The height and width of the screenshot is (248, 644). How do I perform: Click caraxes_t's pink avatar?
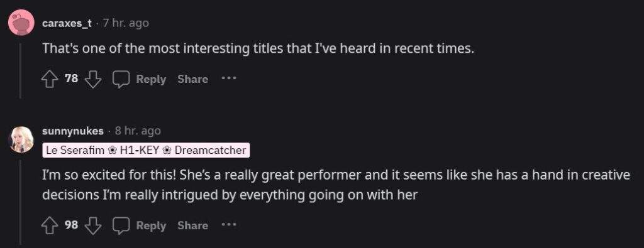(21, 23)
